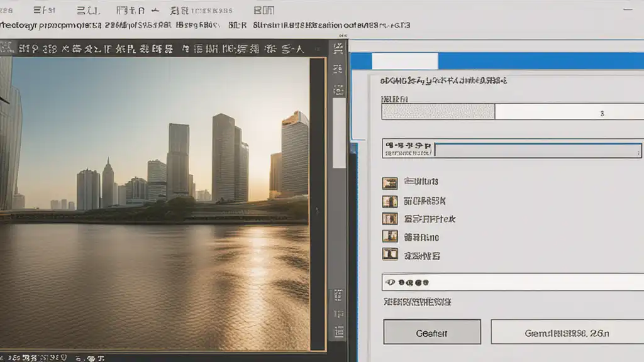The width and height of the screenshot is (644, 362).
Task: Select the second thumbnail icon in the list
Action: tap(390, 201)
